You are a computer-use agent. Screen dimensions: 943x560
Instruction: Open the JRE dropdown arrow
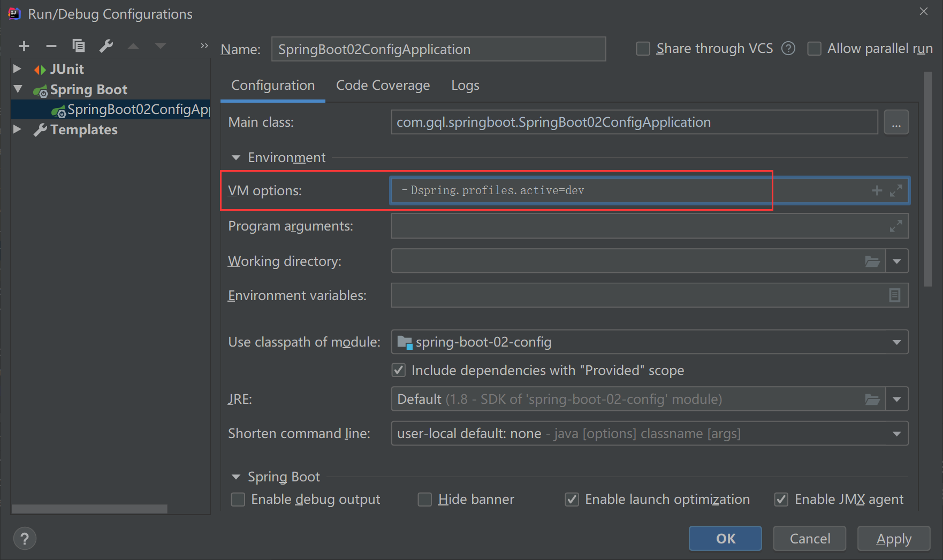[897, 400]
